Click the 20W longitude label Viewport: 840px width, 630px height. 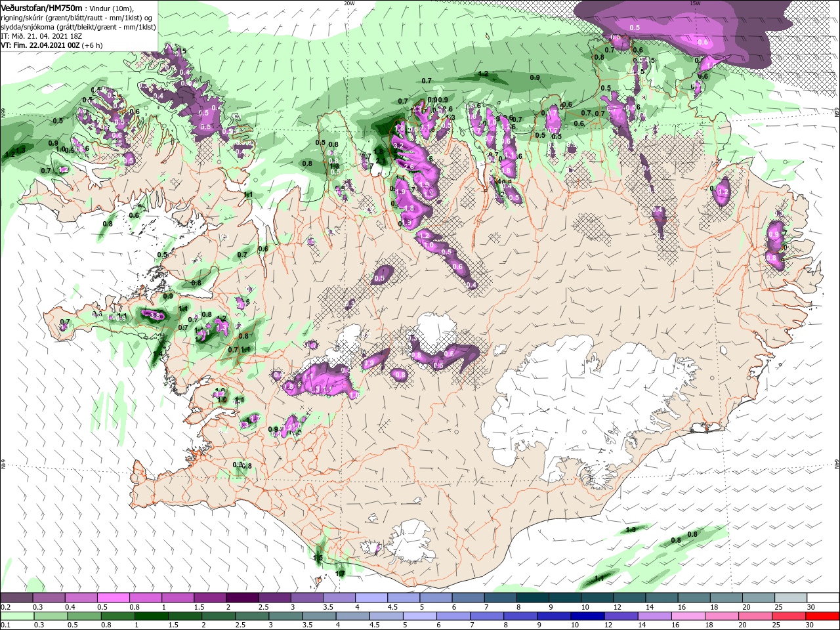pos(349,3)
